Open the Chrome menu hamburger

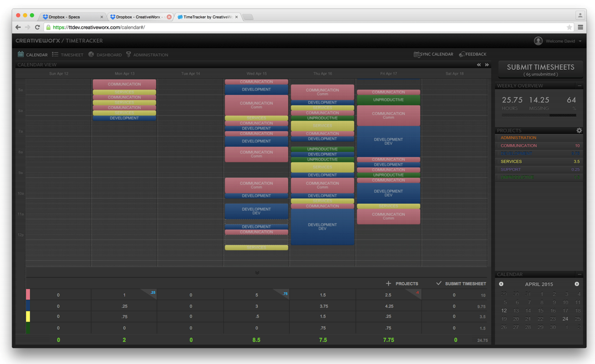[x=580, y=28]
